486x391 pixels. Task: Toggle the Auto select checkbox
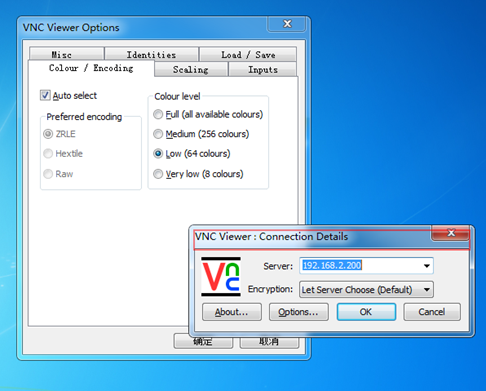pyautogui.click(x=45, y=95)
